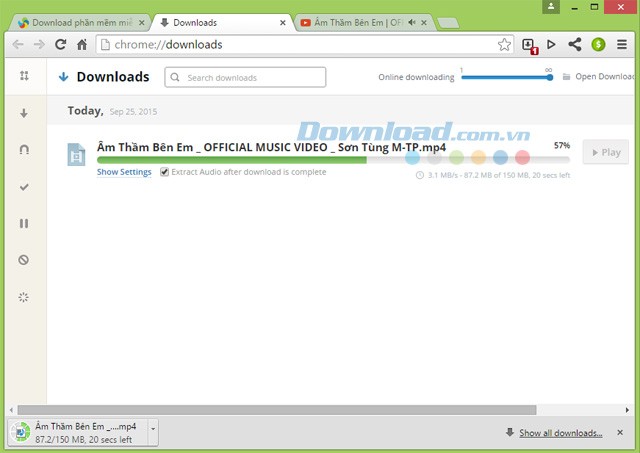This screenshot has height=453, width=640.
Task: Show completed downloads via checkmark icon
Action: [24, 187]
